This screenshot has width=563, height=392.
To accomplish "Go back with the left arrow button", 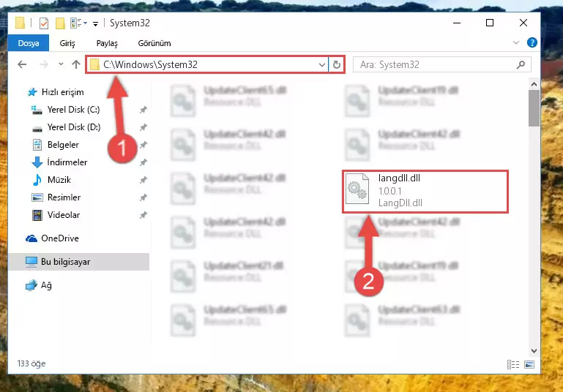I will tap(22, 64).
